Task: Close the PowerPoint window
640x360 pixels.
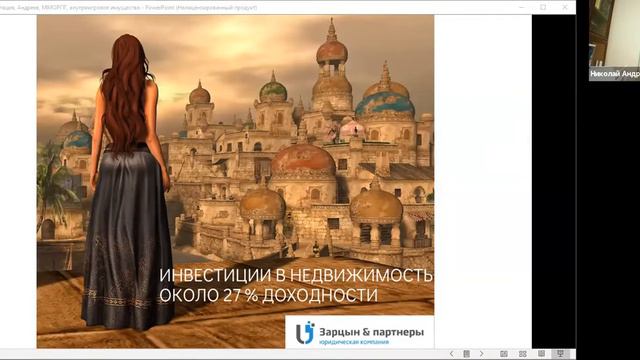Action: point(565,7)
